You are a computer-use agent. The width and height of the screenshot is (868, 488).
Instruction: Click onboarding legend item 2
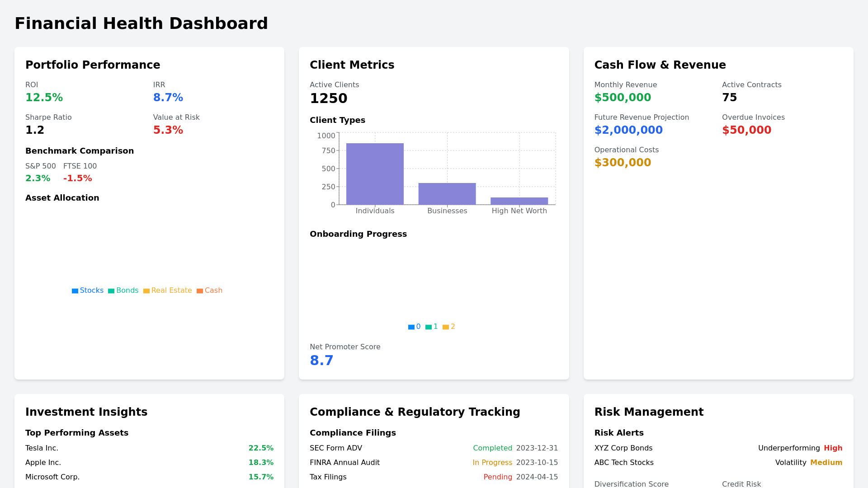point(449,327)
